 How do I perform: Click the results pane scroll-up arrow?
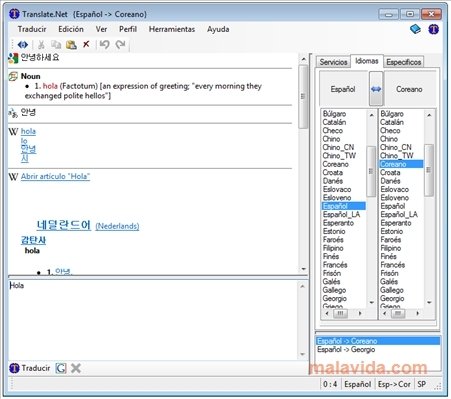[303, 59]
